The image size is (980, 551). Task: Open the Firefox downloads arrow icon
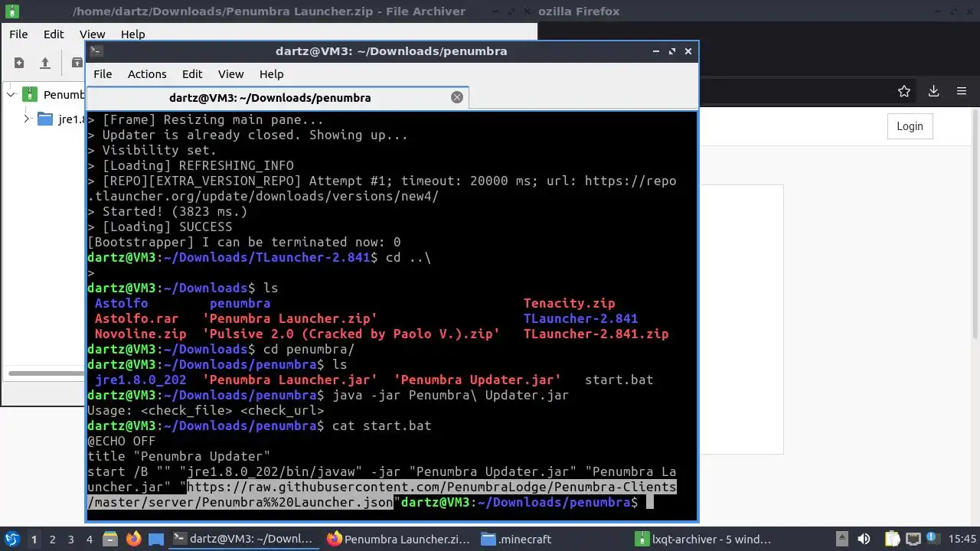coord(933,91)
